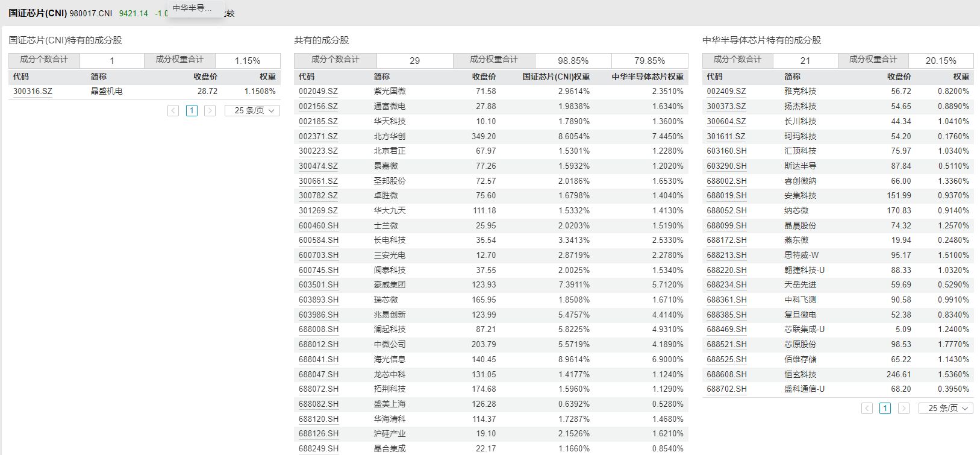Open stock link 002185.SZ

tap(318, 122)
